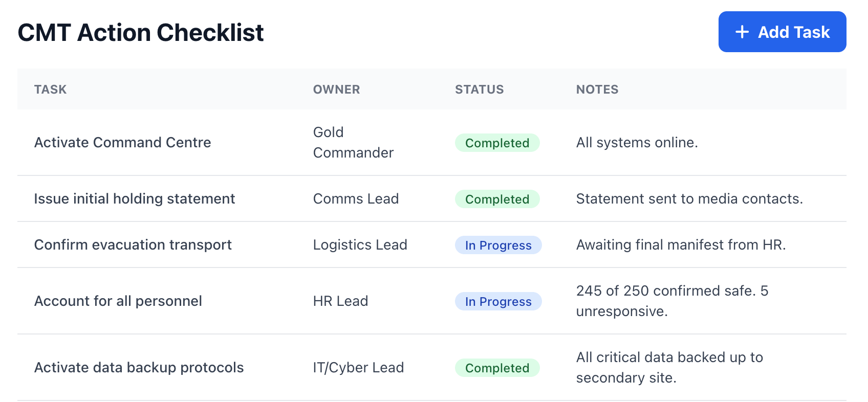The height and width of the screenshot is (402, 868).
Task: Click In Progress badge for personnel row
Action: tap(498, 301)
